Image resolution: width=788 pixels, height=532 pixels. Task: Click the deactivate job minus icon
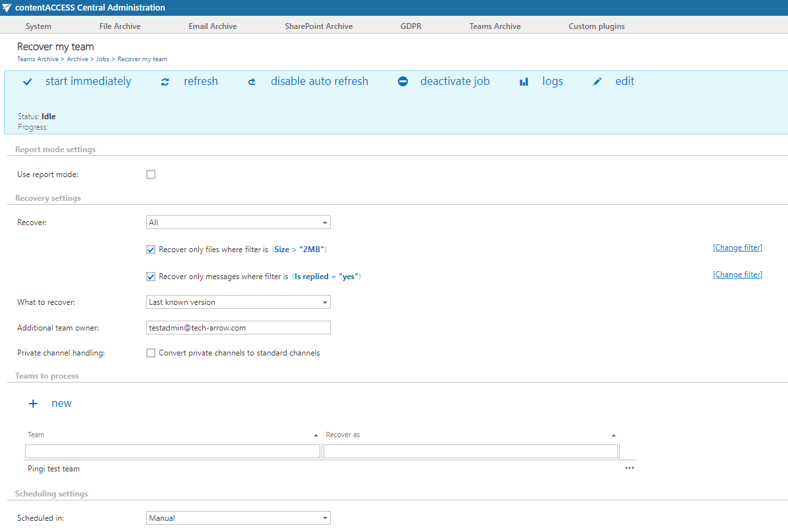(x=403, y=82)
